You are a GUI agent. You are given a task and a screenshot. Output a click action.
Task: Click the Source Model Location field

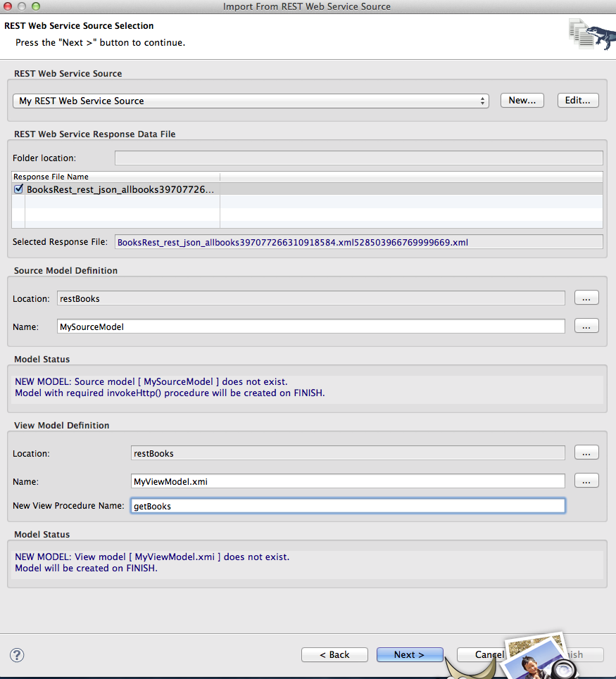(x=311, y=298)
